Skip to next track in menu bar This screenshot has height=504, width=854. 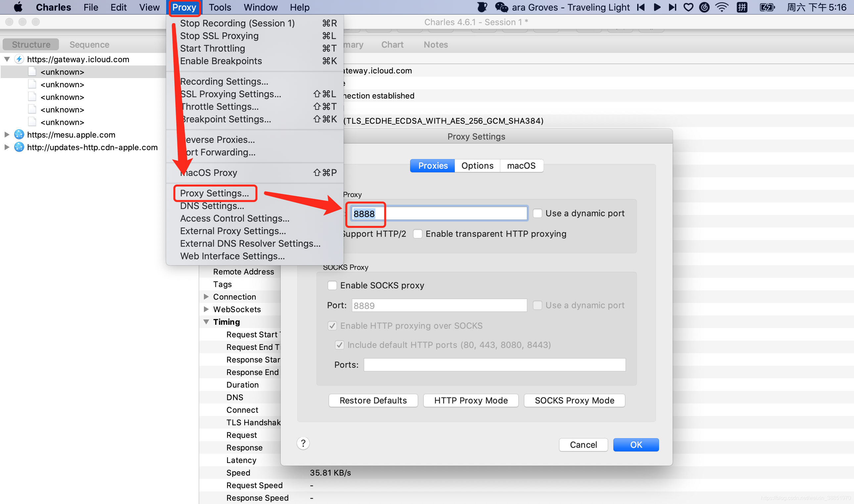click(672, 7)
